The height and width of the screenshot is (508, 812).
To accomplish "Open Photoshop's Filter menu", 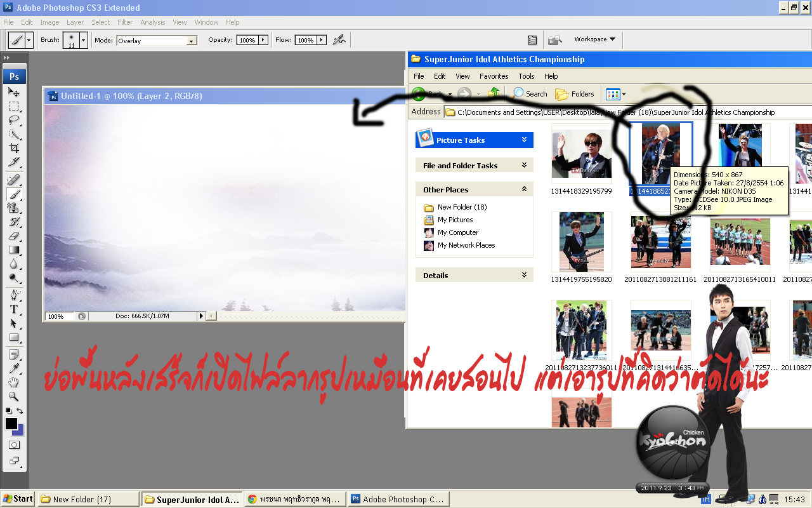I will point(125,22).
